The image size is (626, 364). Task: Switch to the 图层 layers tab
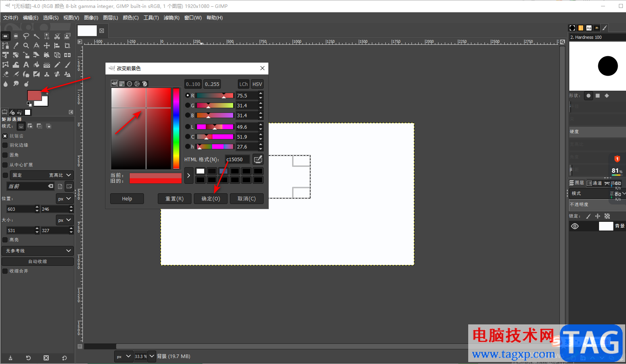(576, 183)
